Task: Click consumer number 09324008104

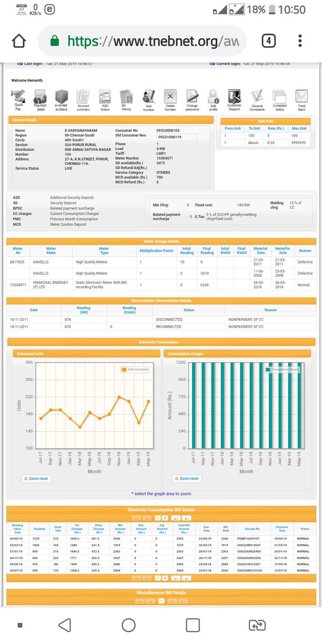Action: 167,130
